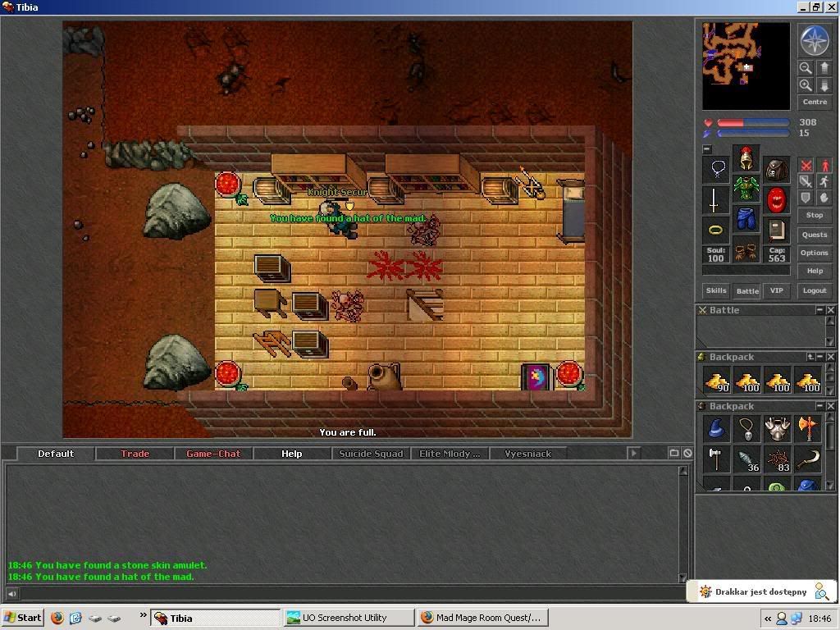
Task: Toggle secure mode hand icon
Action: pyautogui.click(x=824, y=198)
